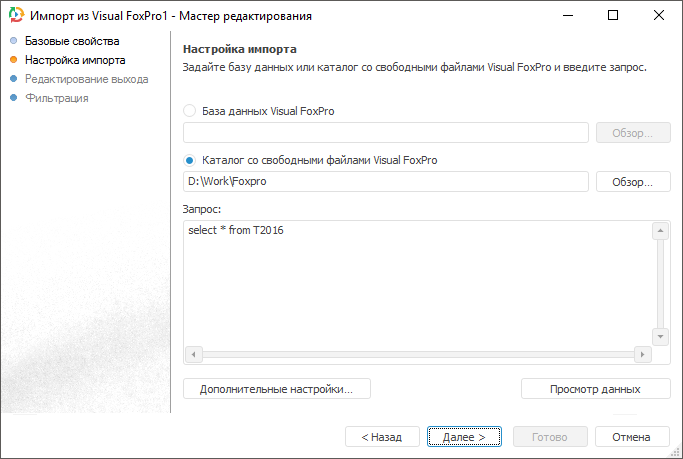Go to the 'Настройка импорта' step

click(75, 60)
